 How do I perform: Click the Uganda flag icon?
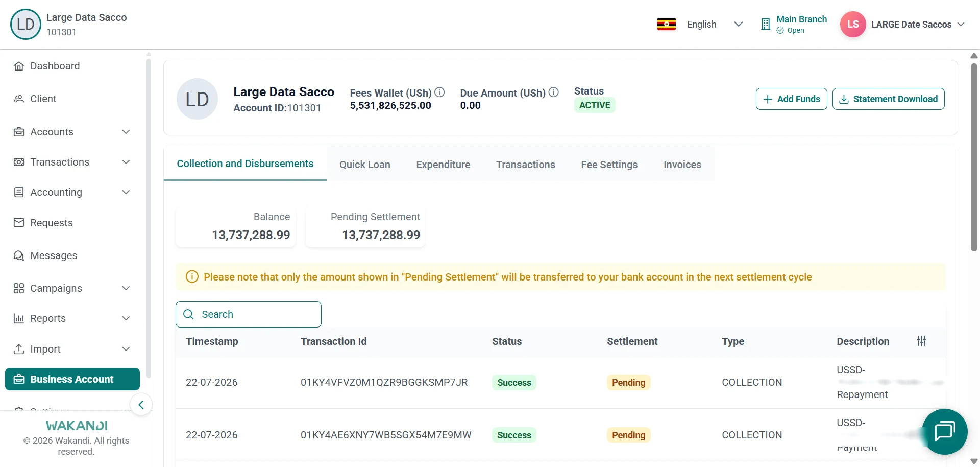[x=667, y=24]
